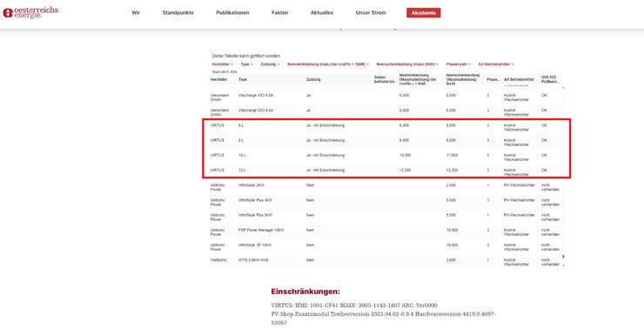The height and width of the screenshot is (329, 644).
Task: Select the InfiniSolar Plus 3kW cell
Action: [256, 200]
